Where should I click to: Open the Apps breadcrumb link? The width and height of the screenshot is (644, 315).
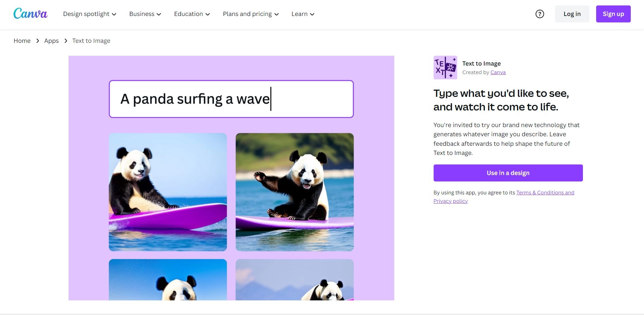pyautogui.click(x=51, y=40)
